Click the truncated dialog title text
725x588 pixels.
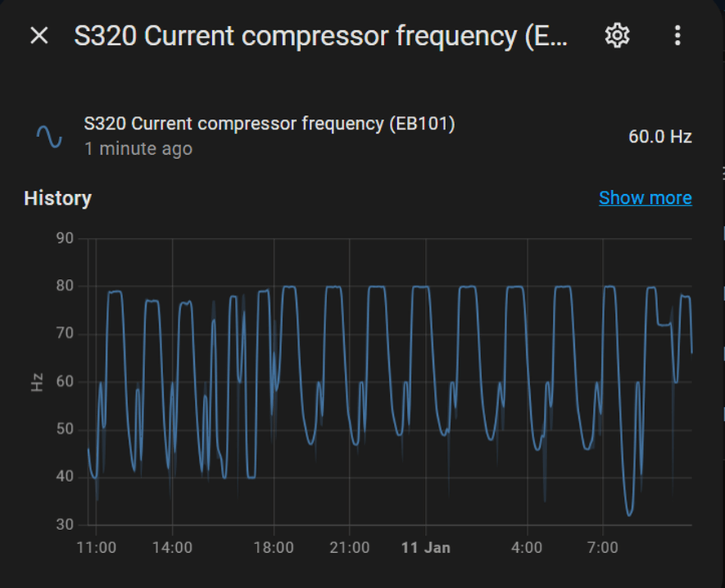click(321, 36)
